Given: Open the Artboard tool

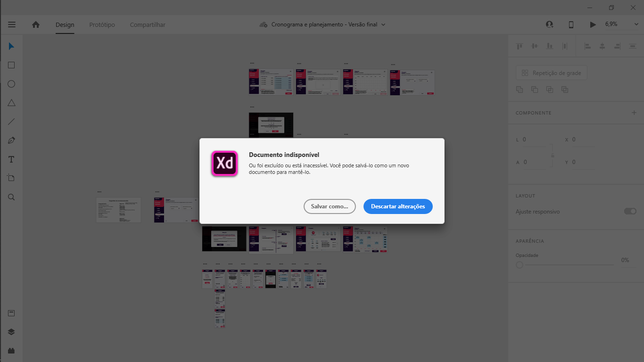Looking at the screenshot, I should click(x=11, y=178).
